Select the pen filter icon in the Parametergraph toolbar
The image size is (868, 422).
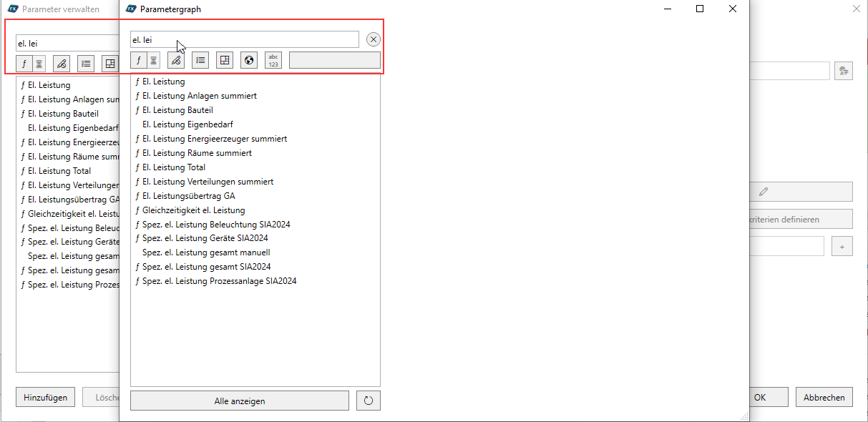[176, 60]
